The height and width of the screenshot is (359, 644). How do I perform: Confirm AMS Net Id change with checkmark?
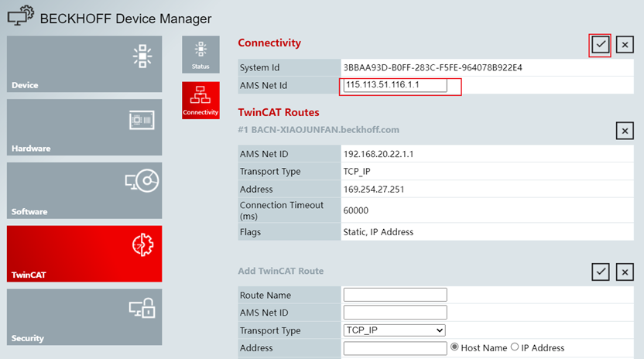pyautogui.click(x=600, y=44)
